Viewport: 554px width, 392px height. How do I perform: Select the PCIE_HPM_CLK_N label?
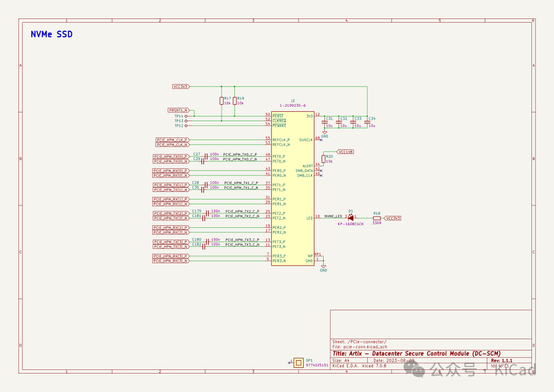pyautogui.click(x=172, y=145)
